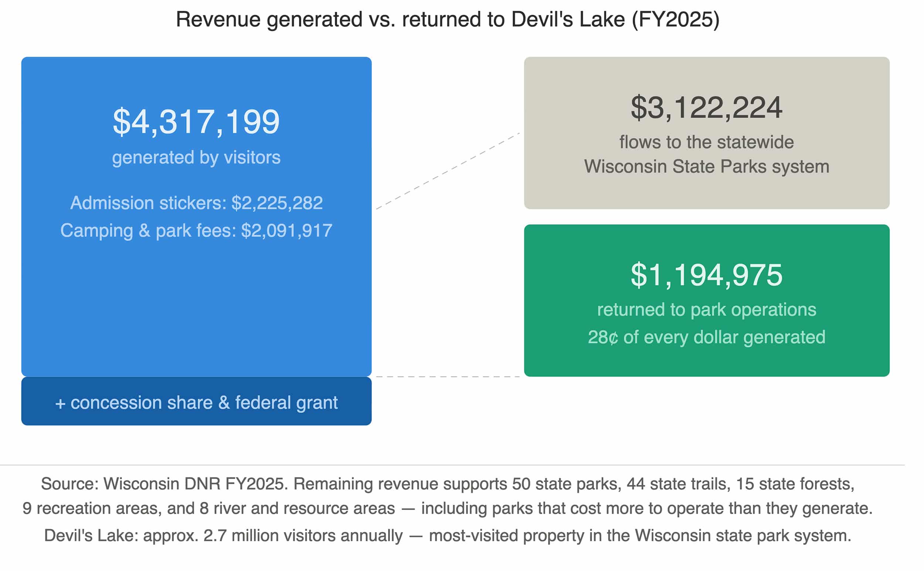The height and width of the screenshot is (571, 924).
Task: Click the upper dashed connector line
Action: 449,170
